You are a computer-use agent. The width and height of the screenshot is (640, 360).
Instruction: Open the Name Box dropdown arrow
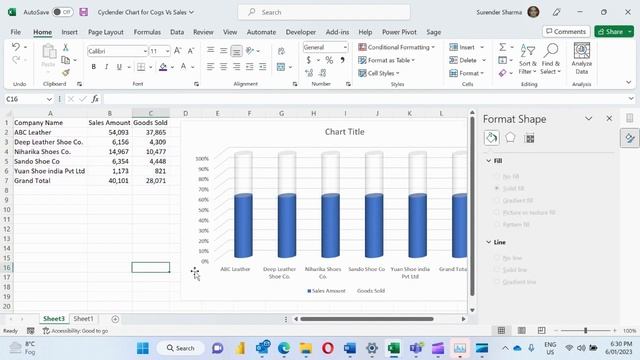point(49,99)
